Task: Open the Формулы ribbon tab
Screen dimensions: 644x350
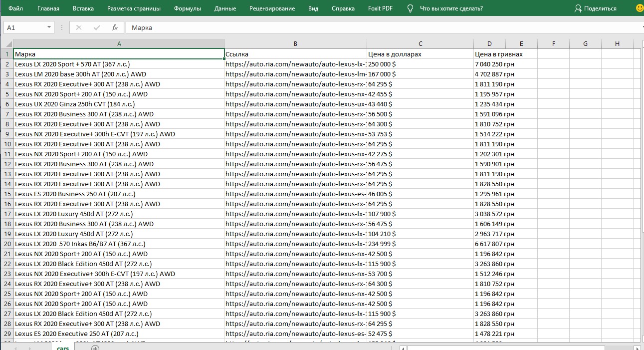Action: click(x=188, y=8)
